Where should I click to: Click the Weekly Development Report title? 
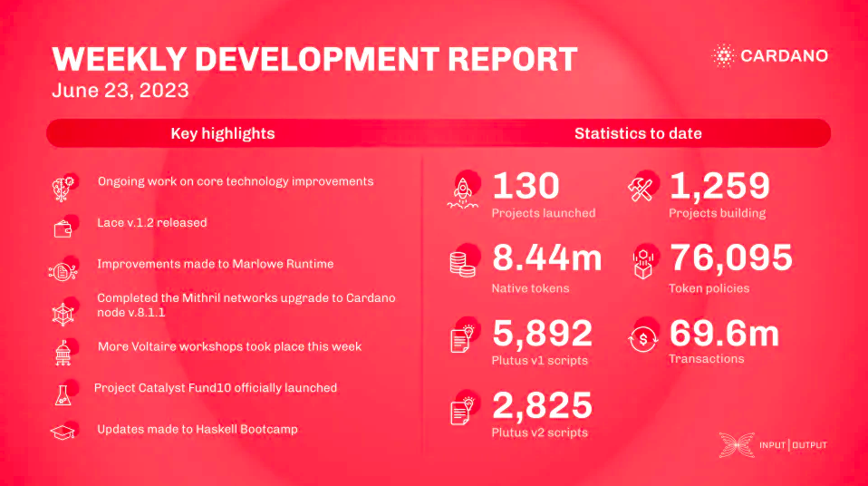[314, 59]
